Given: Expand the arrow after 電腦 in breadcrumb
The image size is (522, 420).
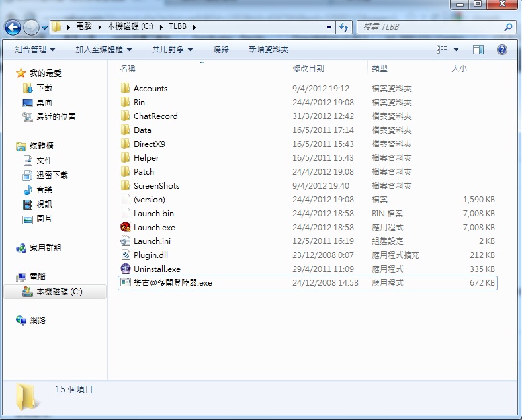Looking at the screenshot, I should pos(99,27).
